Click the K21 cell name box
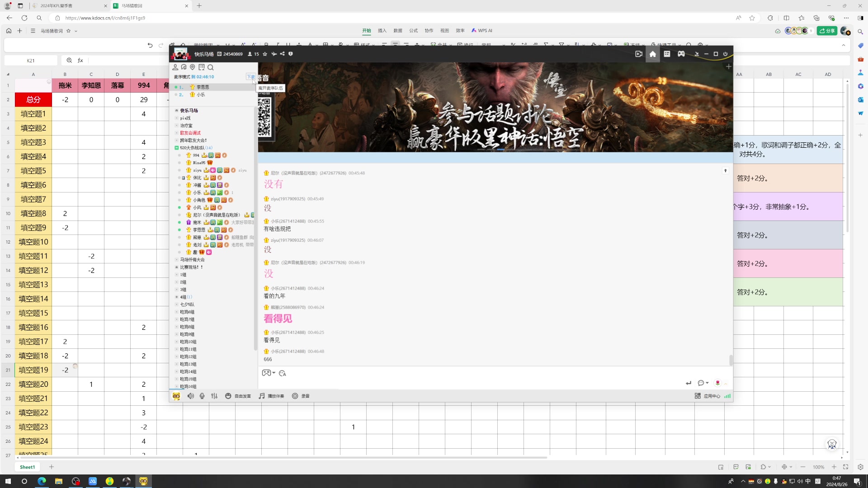868x488 pixels. click(31, 61)
